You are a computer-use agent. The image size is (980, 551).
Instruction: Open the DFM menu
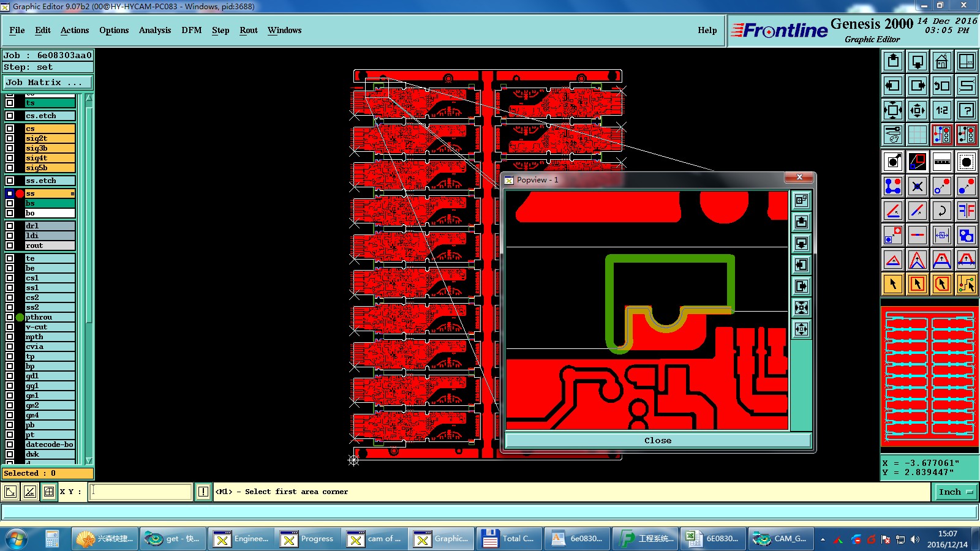[192, 30]
